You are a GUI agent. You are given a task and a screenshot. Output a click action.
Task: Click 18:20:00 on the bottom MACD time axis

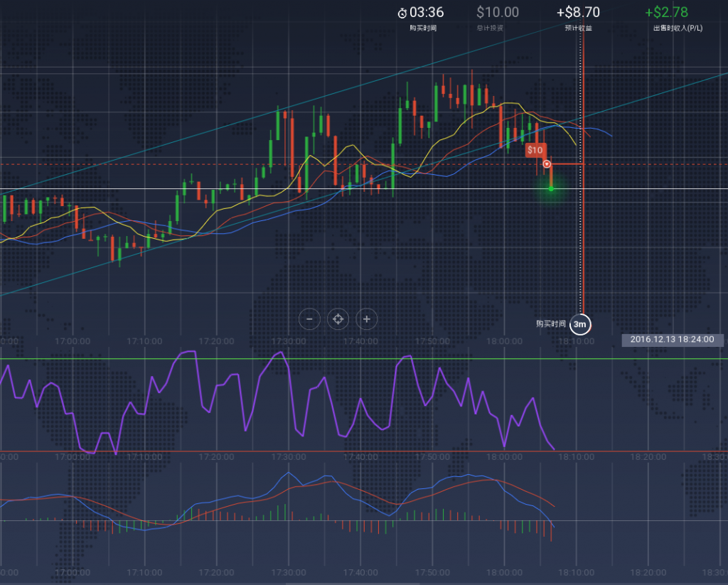pos(648,572)
